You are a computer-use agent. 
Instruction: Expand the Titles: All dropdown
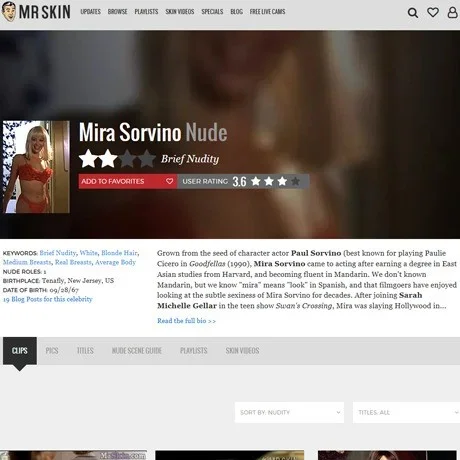tap(406, 412)
